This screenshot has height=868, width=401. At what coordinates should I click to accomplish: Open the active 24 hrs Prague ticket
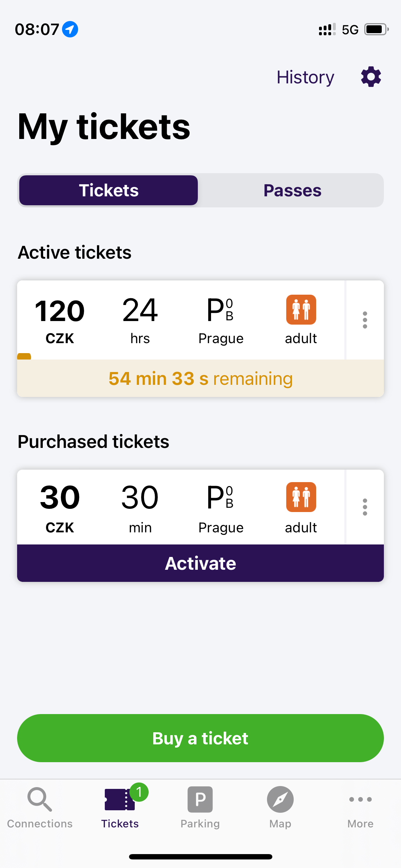[181, 320]
